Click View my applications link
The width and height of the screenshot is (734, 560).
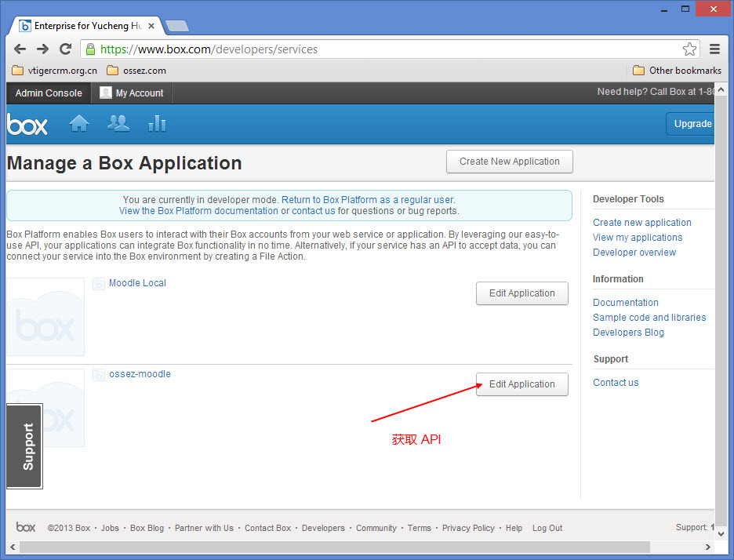(638, 238)
